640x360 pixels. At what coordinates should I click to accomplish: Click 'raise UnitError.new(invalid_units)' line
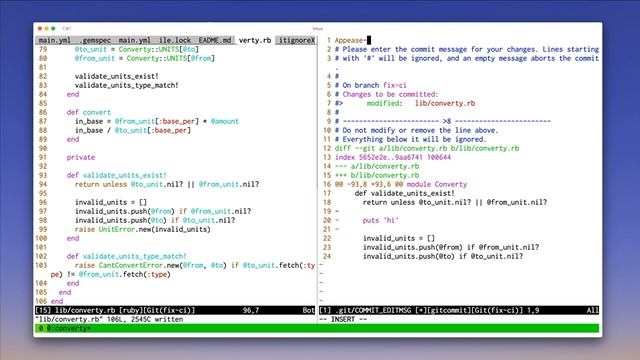[142, 229]
